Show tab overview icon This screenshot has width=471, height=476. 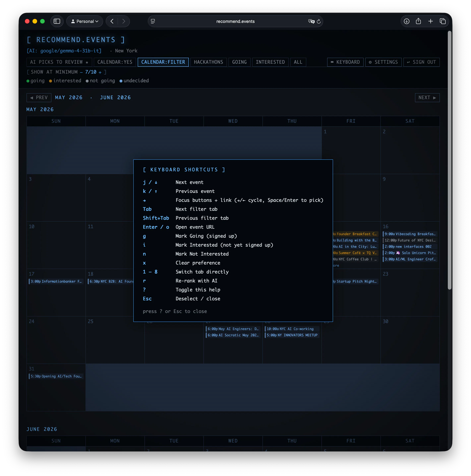(443, 21)
